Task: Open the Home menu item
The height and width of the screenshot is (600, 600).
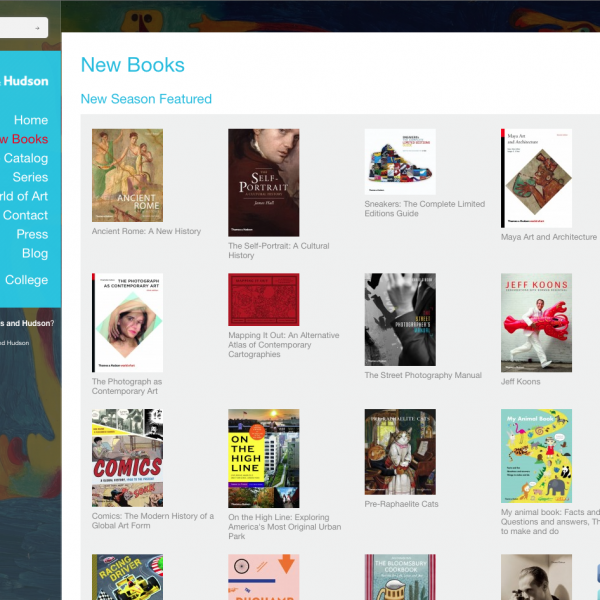Action: coord(31,120)
